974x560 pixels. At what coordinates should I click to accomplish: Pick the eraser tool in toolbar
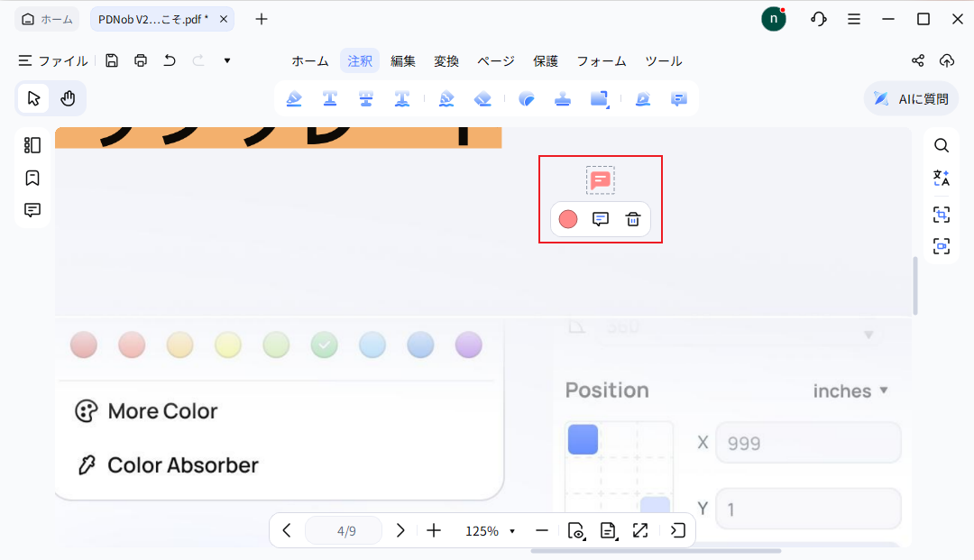coord(482,99)
